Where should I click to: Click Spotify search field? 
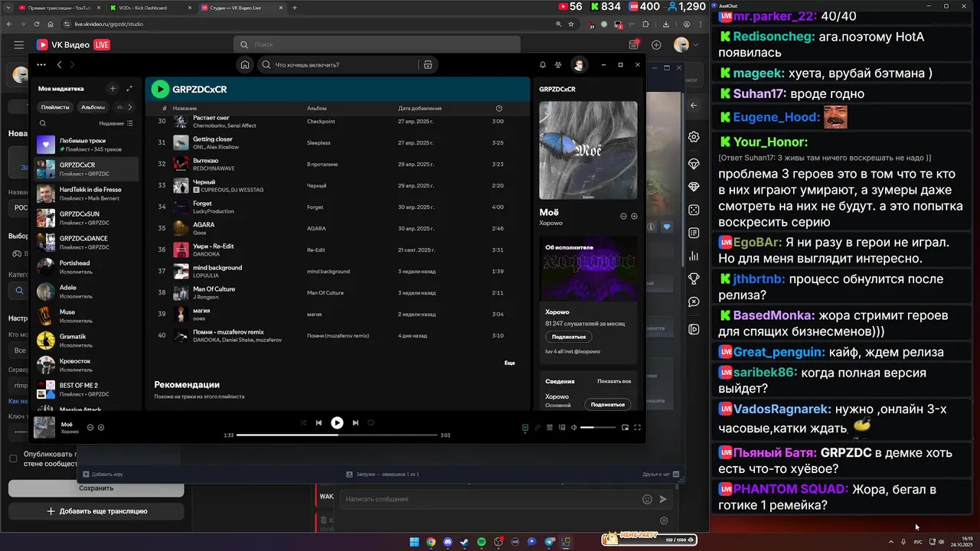coord(341,65)
